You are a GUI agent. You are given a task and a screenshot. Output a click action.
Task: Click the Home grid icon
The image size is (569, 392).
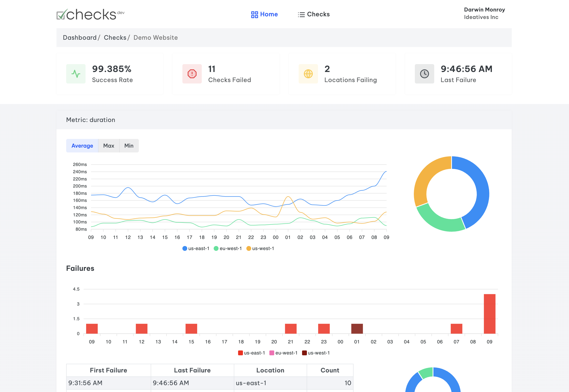pyautogui.click(x=254, y=15)
